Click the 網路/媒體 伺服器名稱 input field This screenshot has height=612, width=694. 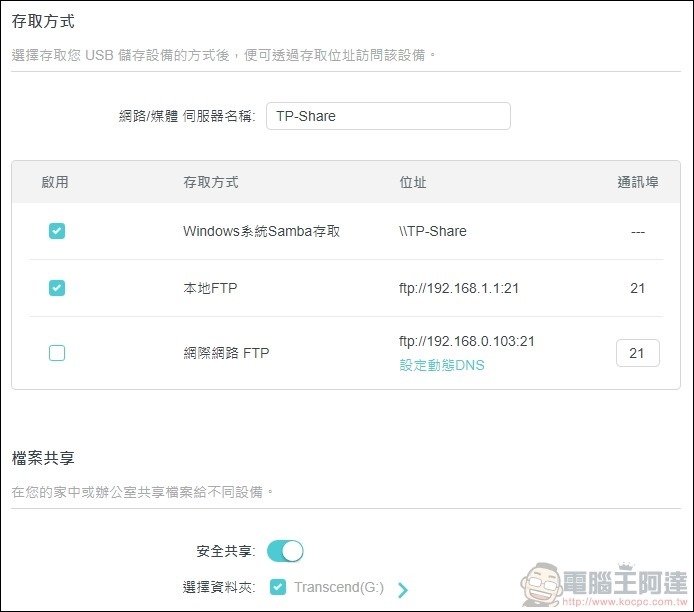(388, 116)
